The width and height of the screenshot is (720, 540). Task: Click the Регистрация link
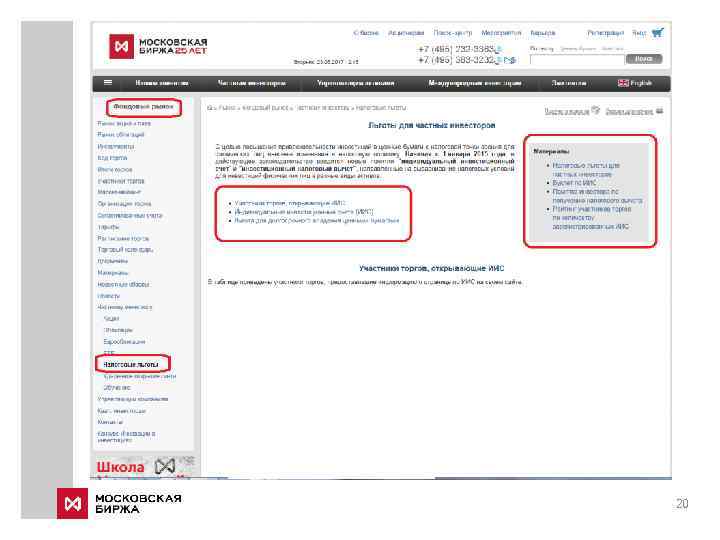pos(606,33)
